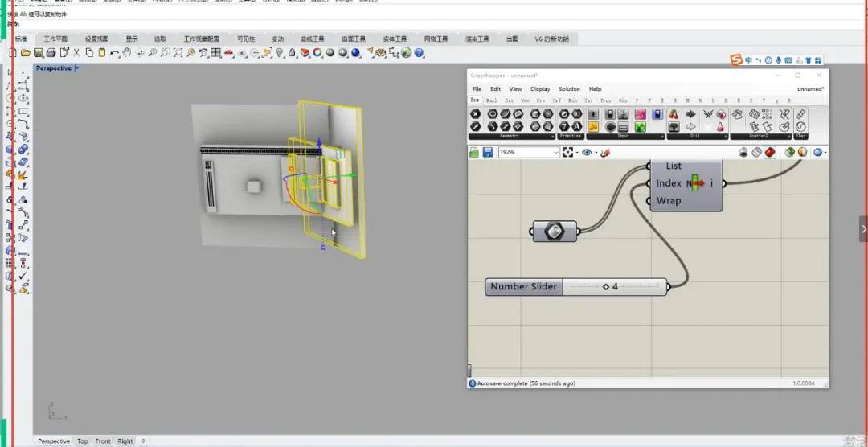Screen dimensions: 868x447
Task: Click the Grasshopper Save blue disk icon
Action: [488, 152]
